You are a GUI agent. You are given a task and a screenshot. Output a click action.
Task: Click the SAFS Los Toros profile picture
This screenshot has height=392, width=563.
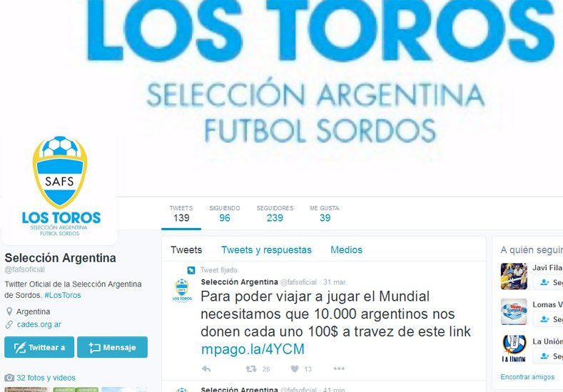click(60, 187)
